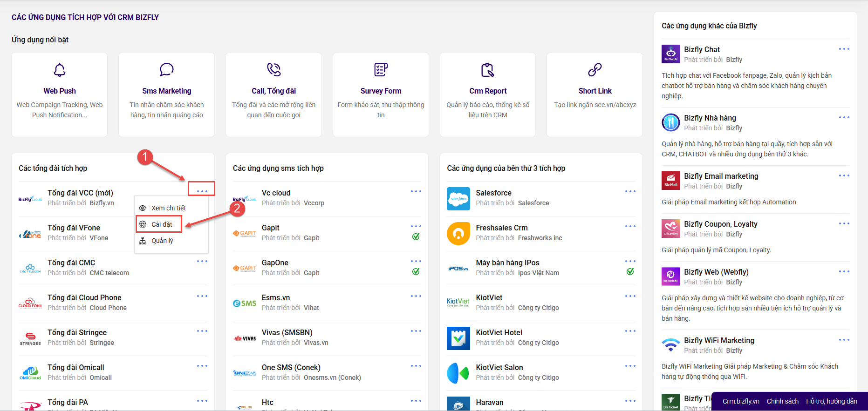Open the Bizfly Chat title link

tap(702, 49)
